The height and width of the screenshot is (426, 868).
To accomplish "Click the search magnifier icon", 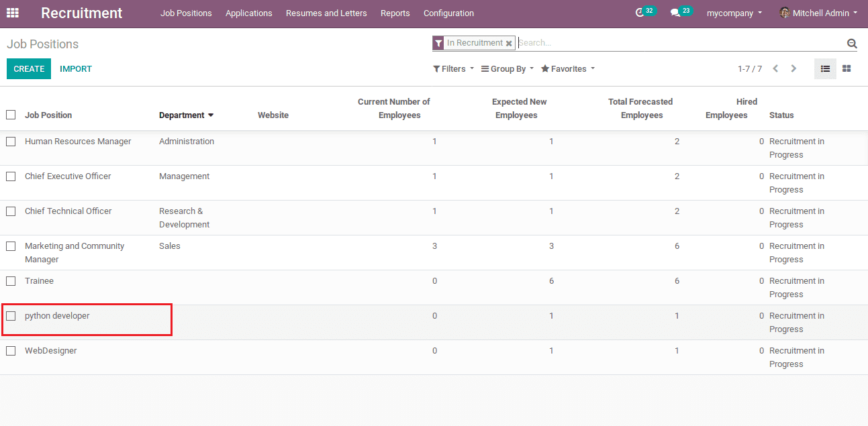I will (x=852, y=44).
